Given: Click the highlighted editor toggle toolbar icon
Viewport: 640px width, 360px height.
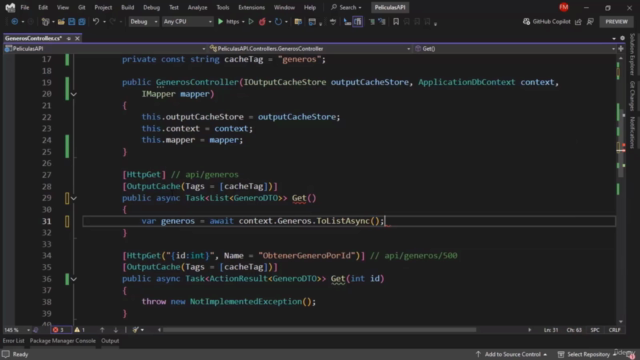Looking at the screenshot, I should pos(358,22).
